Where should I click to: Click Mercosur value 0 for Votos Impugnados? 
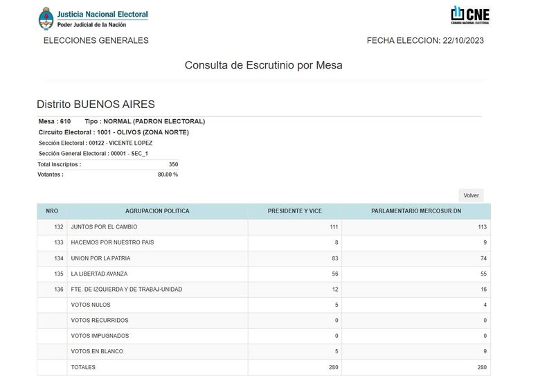click(x=485, y=336)
